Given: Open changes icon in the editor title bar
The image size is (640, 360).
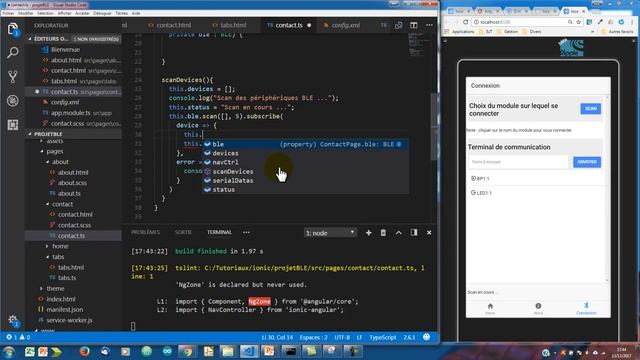Looking at the screenshot, I should pyautogui.click(x=398, y=25).
